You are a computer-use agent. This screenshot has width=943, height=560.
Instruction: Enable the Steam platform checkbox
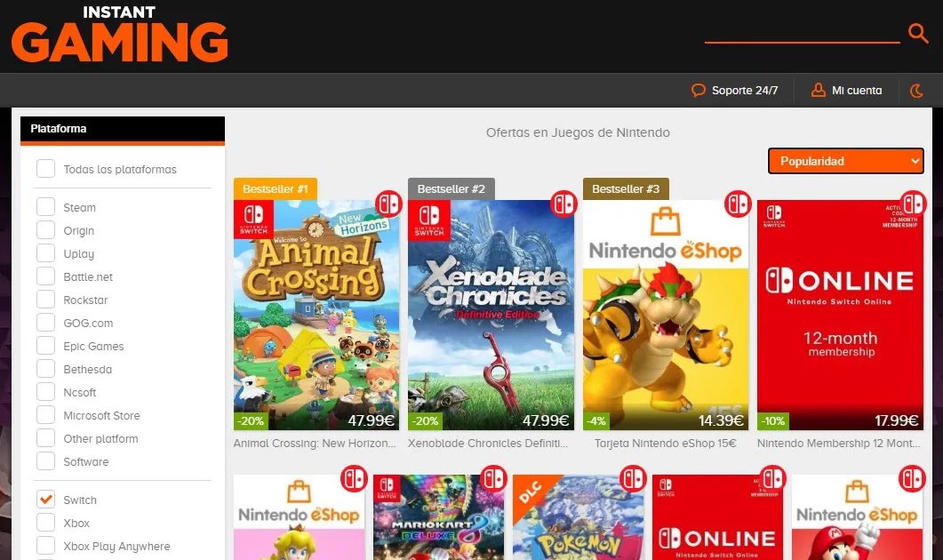tap(45, 207)
